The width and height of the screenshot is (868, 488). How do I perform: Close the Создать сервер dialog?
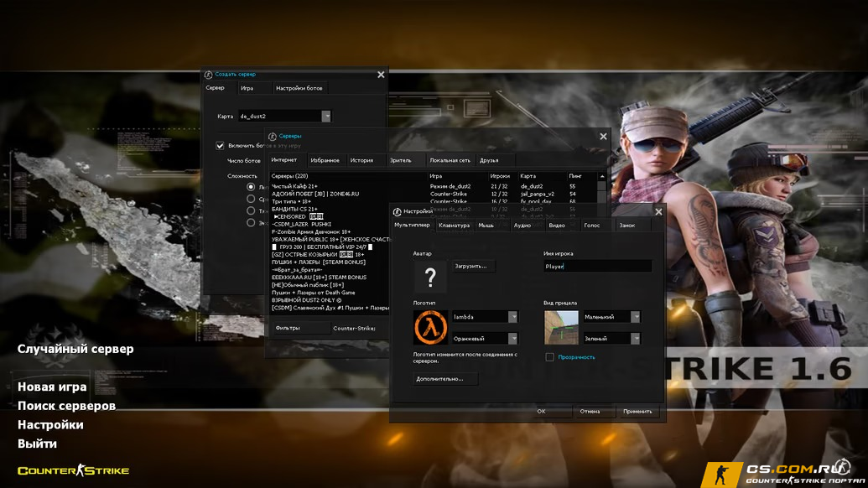click(x=381, y=75)
